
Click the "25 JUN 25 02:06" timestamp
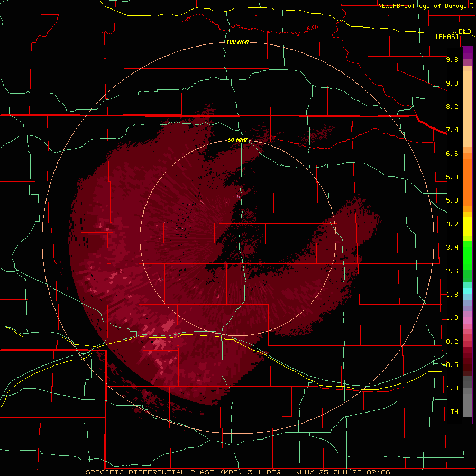[x=354, y=472]
